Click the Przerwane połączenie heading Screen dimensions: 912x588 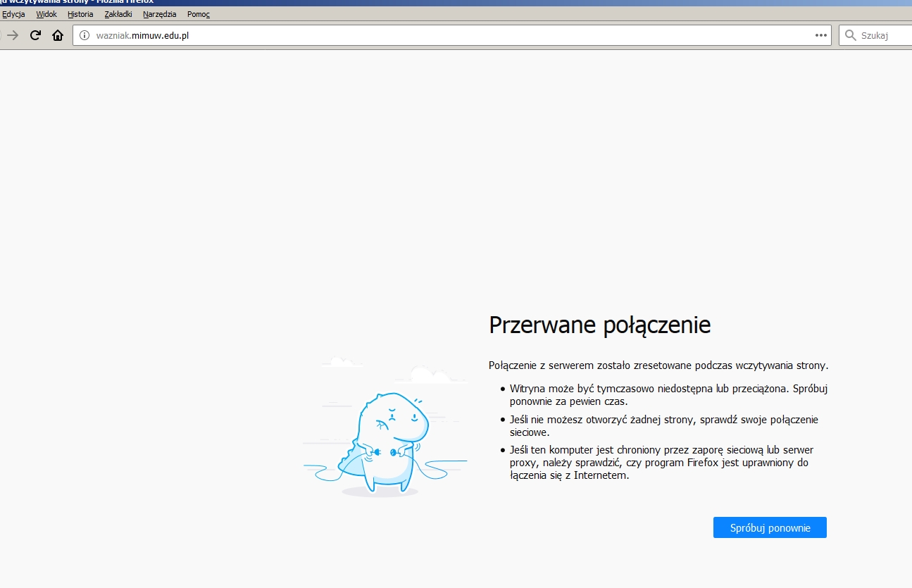[x=599, y=325]
